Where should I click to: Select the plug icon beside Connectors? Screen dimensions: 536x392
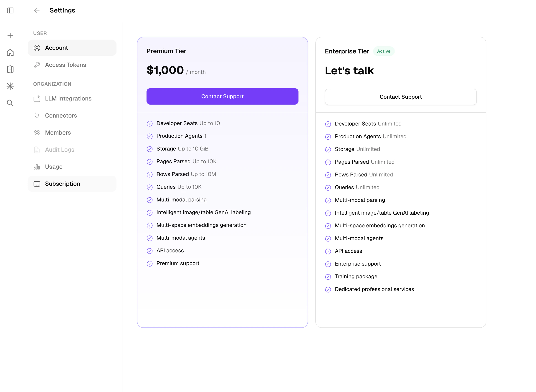(x=37, y=116)
